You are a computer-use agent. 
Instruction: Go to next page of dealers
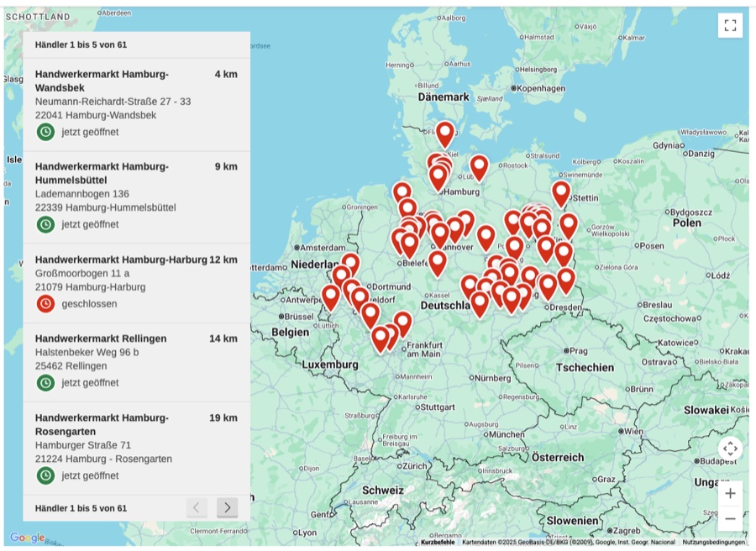227,507
